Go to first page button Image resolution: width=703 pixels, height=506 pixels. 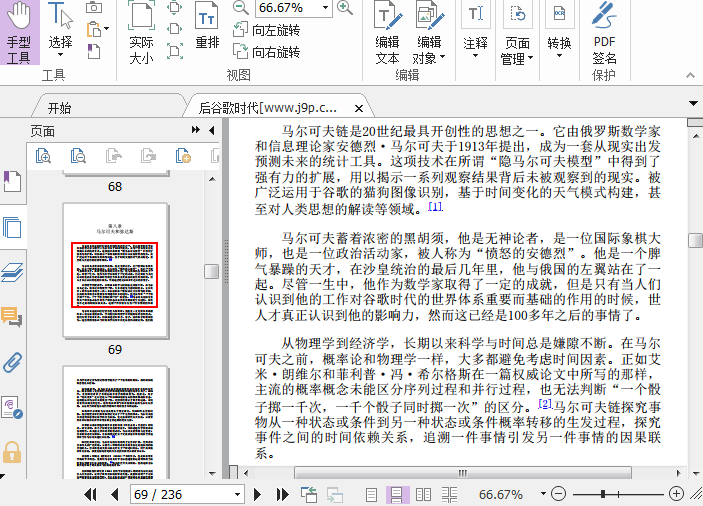(x=90, y=494)
